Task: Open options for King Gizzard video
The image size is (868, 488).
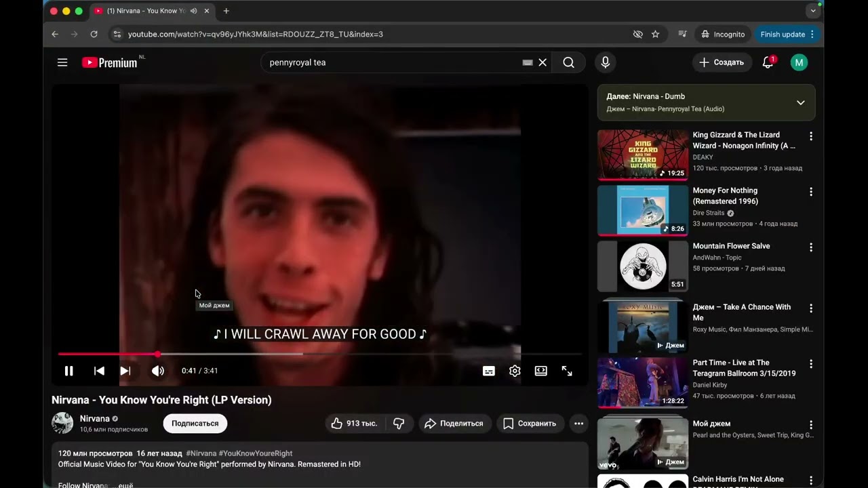Action: [810, 136]
